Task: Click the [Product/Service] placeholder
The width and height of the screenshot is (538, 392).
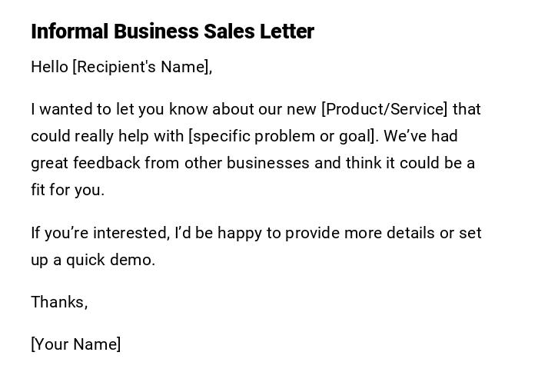Action: (x=384, y=109)
